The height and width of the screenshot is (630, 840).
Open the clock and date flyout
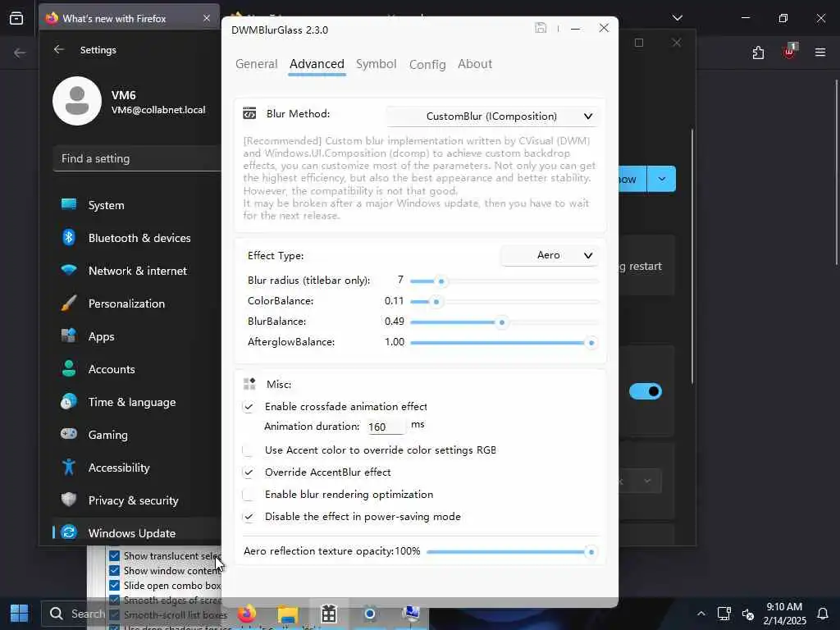(784, 614)
